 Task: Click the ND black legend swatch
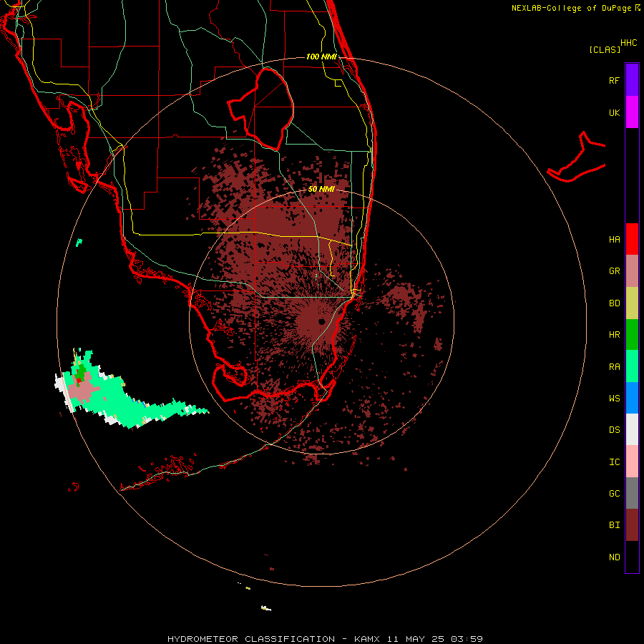coord(632,557)
